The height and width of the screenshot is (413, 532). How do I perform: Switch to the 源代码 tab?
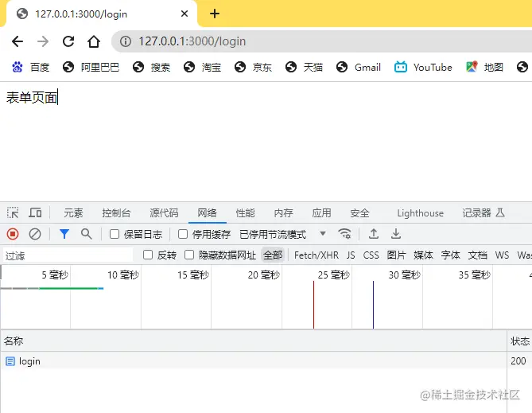pos(165,213)
